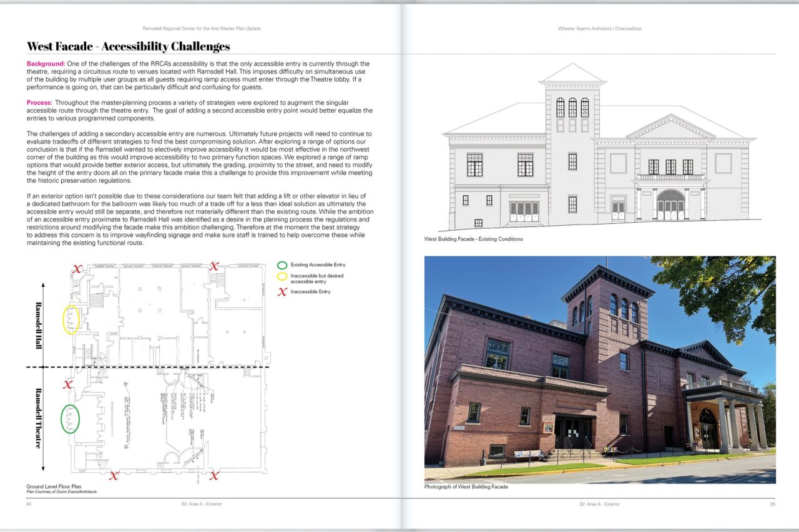
Task: Click the pink "Background:" label
Action: (46, 64)
